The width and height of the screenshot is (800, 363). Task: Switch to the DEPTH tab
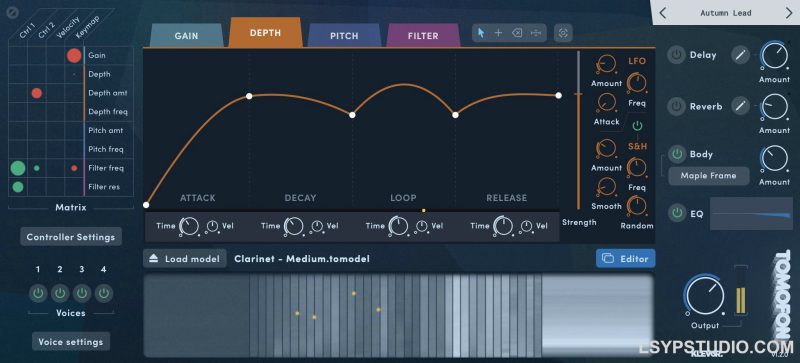(x=265, y=33)
